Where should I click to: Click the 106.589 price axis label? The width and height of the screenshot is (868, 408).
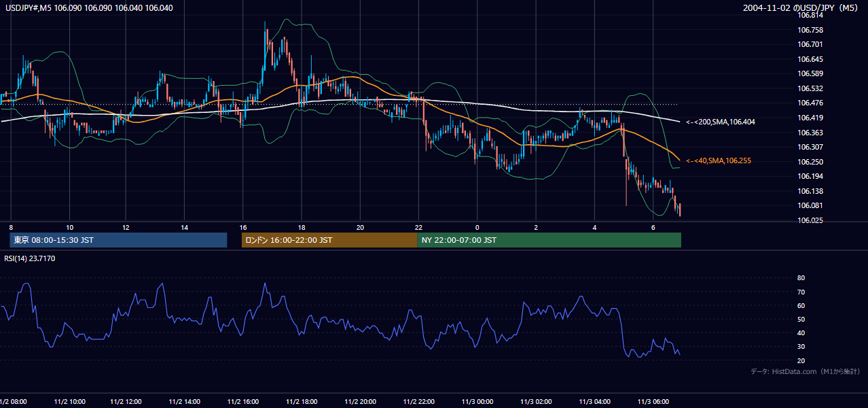coord(810,73)
